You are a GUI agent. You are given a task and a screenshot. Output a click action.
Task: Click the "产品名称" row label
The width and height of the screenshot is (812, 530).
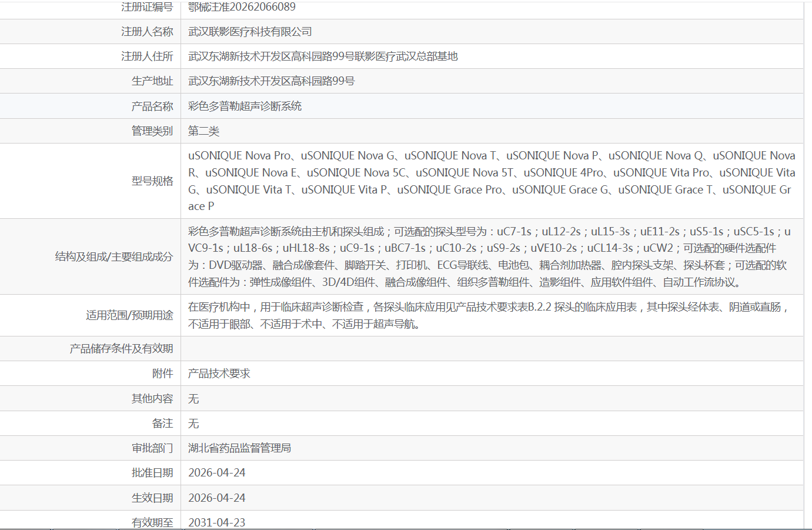(x=152, y=106)
